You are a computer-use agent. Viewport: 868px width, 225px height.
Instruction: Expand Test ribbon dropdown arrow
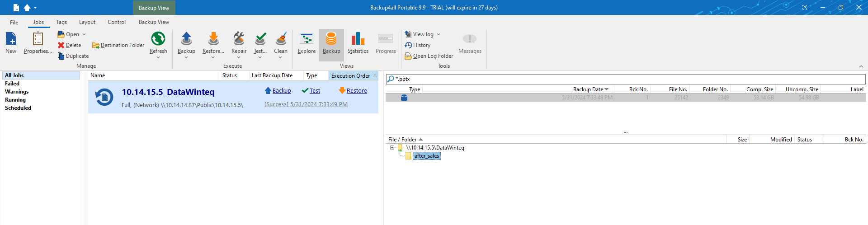point(260,57)
